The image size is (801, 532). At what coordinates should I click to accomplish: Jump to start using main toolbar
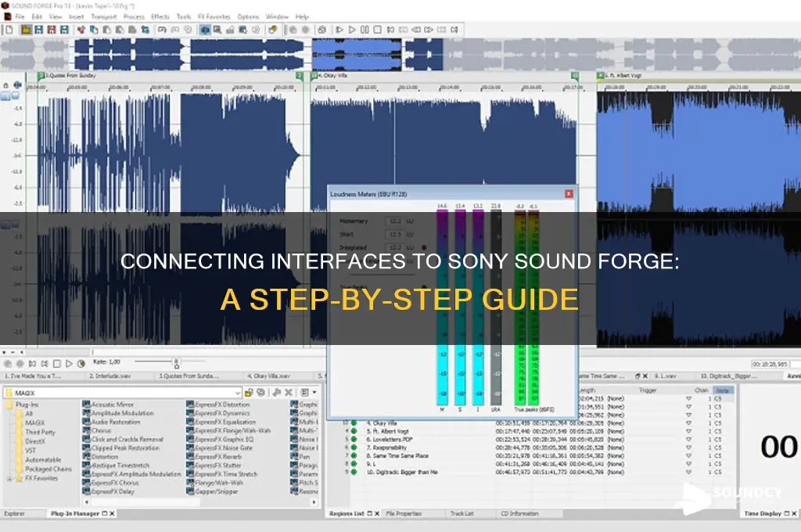[391, 30]
